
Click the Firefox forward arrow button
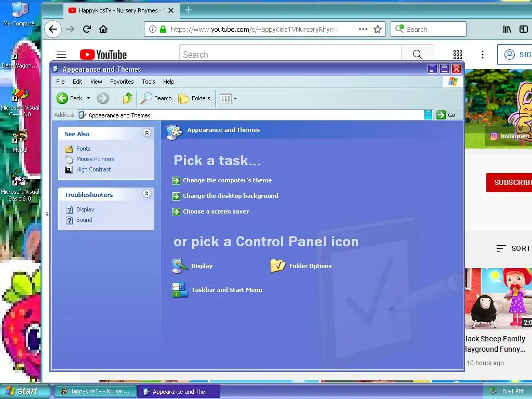coord(70,29)
